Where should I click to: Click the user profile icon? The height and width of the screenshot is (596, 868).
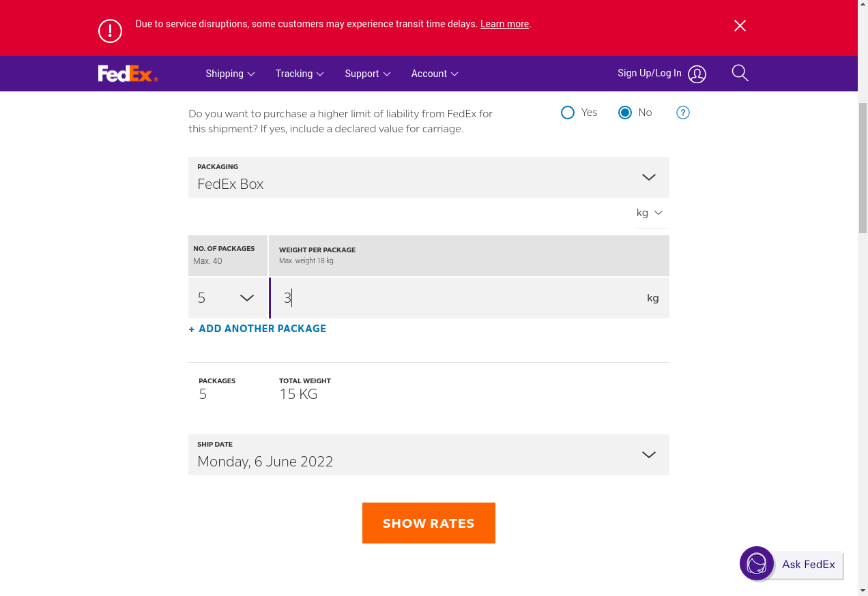[x=697, y=74]
